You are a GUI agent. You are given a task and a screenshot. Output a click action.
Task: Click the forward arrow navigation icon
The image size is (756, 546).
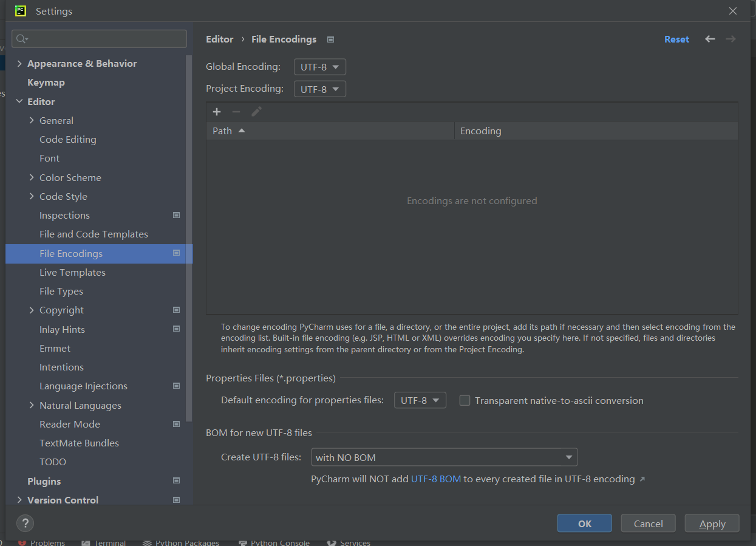pyautogui.click(x=730, y=39)
